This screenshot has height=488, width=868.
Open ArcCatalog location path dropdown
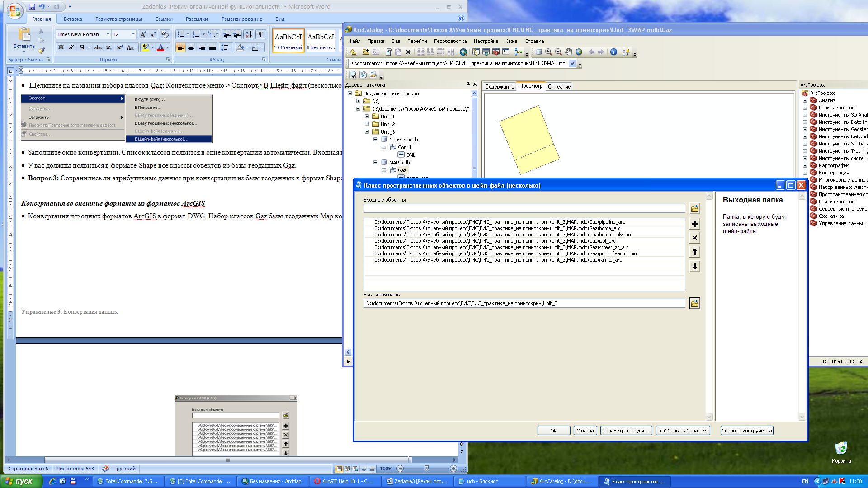pos(572,63)
